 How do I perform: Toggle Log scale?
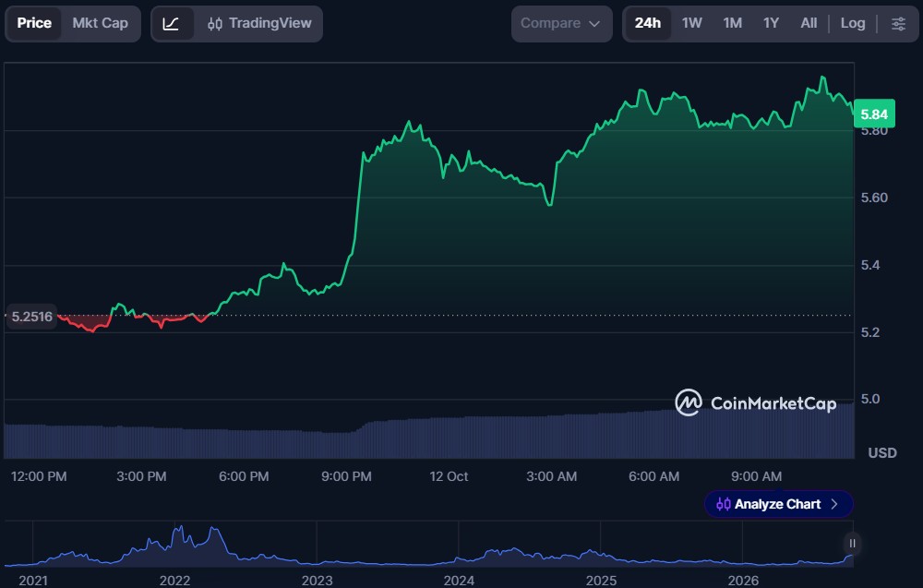coord(852,24)
